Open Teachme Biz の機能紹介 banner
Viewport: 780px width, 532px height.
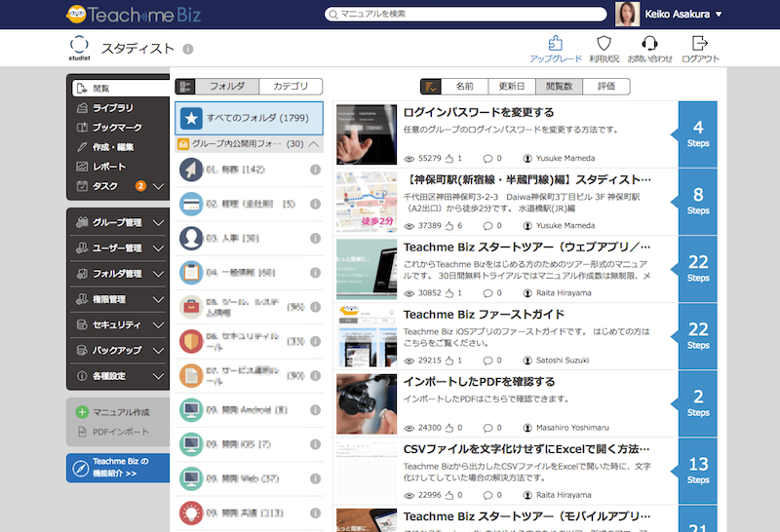point(118,468)
